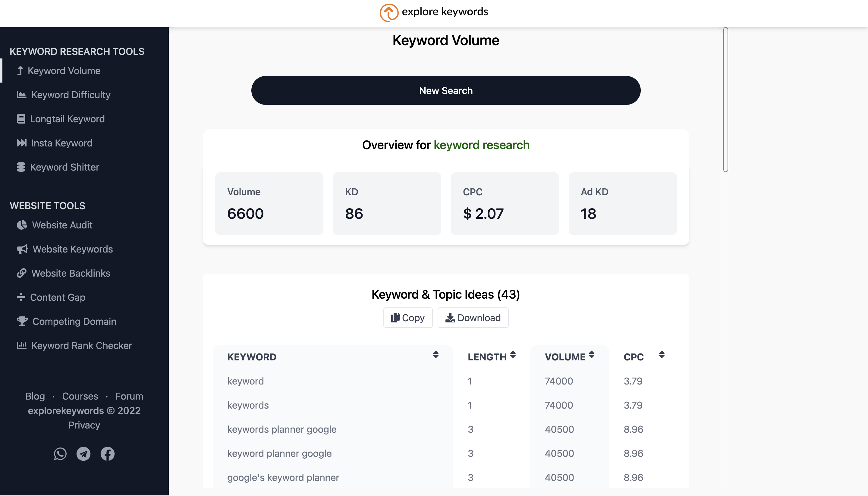The image size is (868, 496).
Task: Click the vertical page scrollbar thumb
Action: tap(726, 99)
